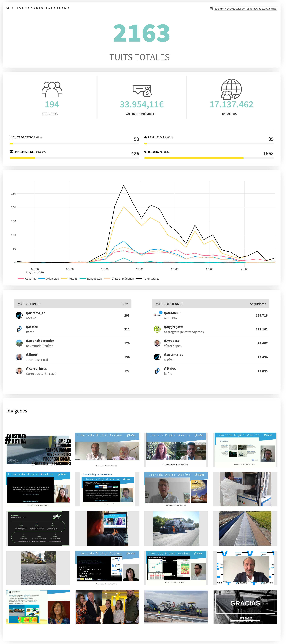Screen dimensions: 286x644
Task: Click the 2163 total tweets number
Action: tap(142, 33)
